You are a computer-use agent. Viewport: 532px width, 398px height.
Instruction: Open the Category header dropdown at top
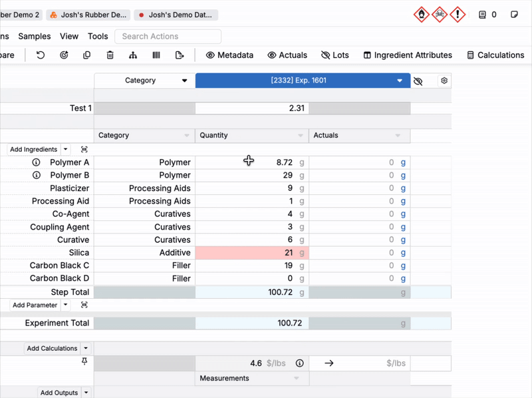tap(184, 81)
